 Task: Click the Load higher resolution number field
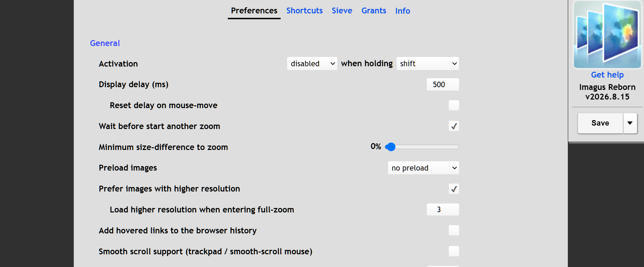pos(443,209)
